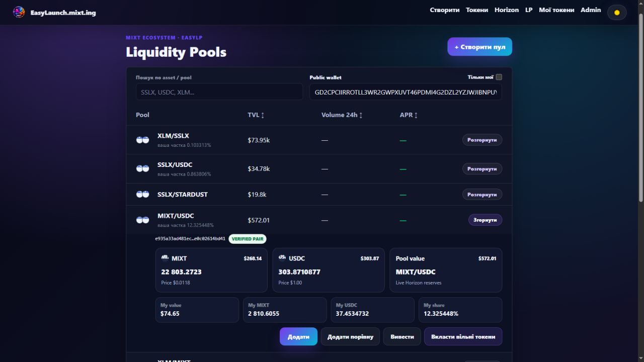Click the SSLX/USDC pair token icon
The image size is (644, 362).
tap(142, 169)
